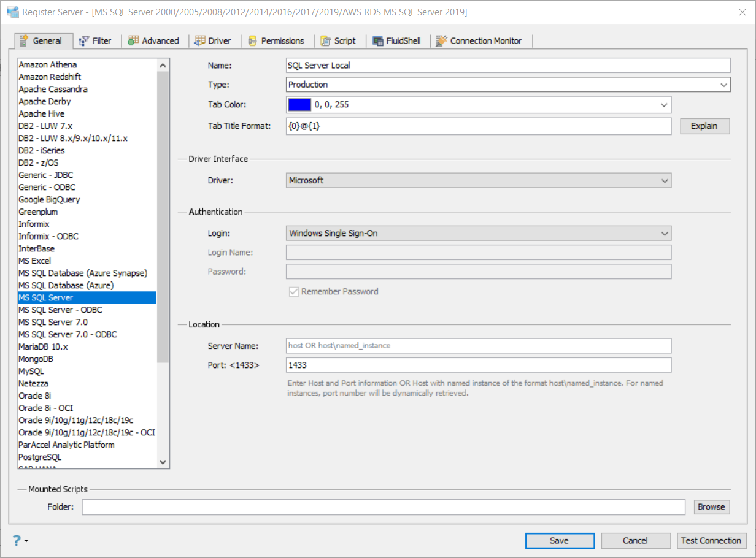Switch to the General tab
The height and width of the screenshot is (558, 756).
pos(41,41)
